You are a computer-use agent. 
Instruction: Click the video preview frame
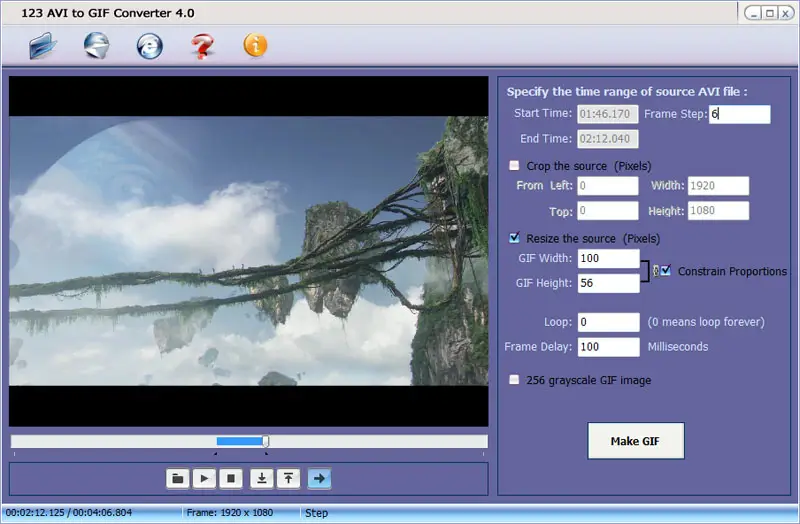(248, 251)
